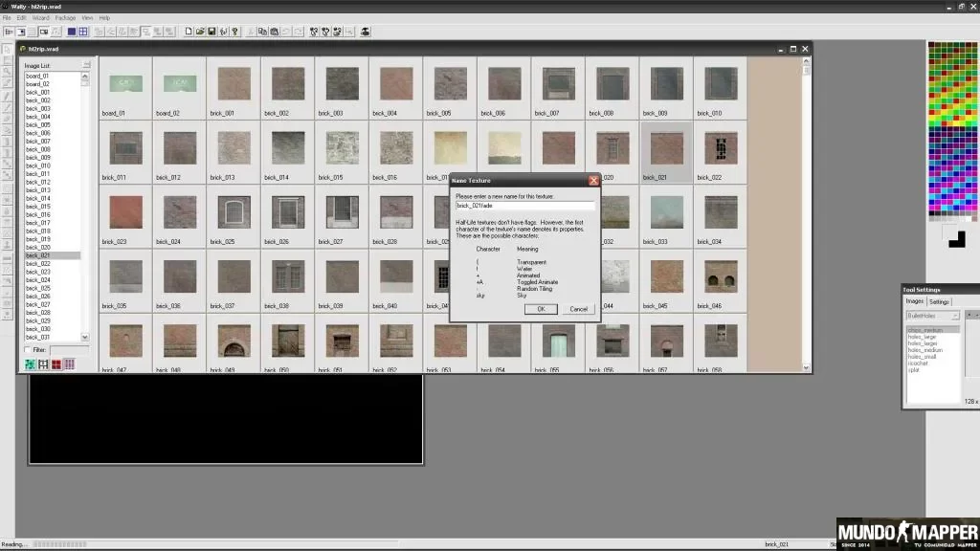This screenshot has height=551, width=980.
Task: Click OK in the Name Texture dialog
Action: coord(542,309)
